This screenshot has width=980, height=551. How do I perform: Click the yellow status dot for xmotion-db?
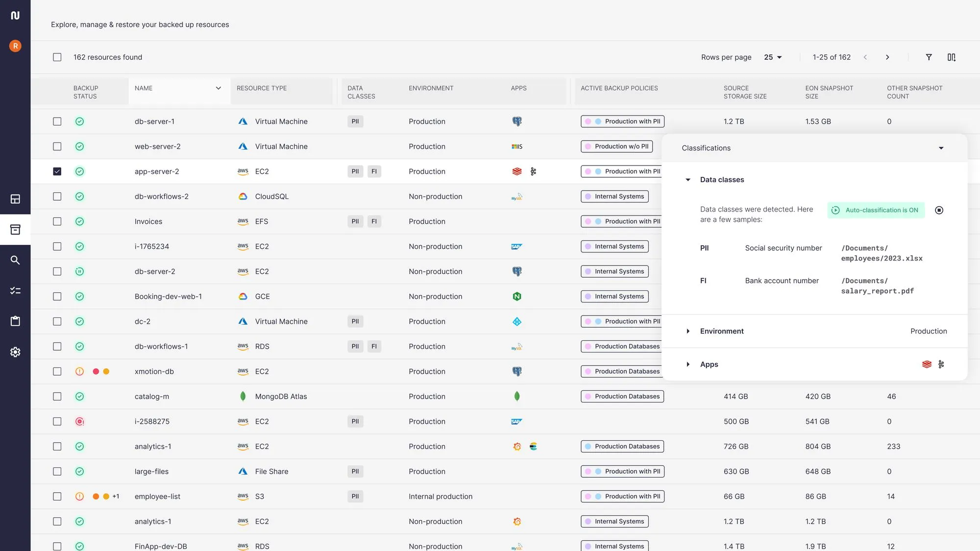pos(106,371)
